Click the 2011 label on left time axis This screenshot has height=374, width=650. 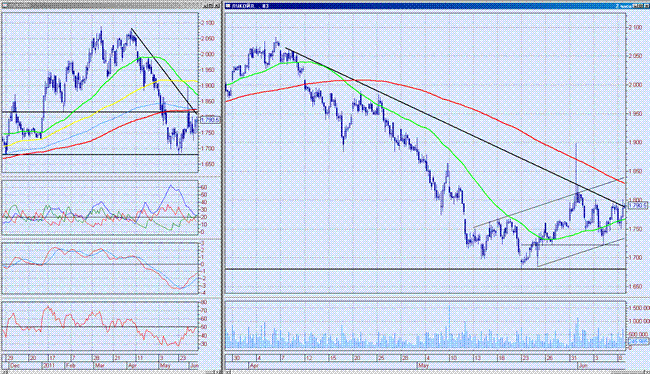49,366
